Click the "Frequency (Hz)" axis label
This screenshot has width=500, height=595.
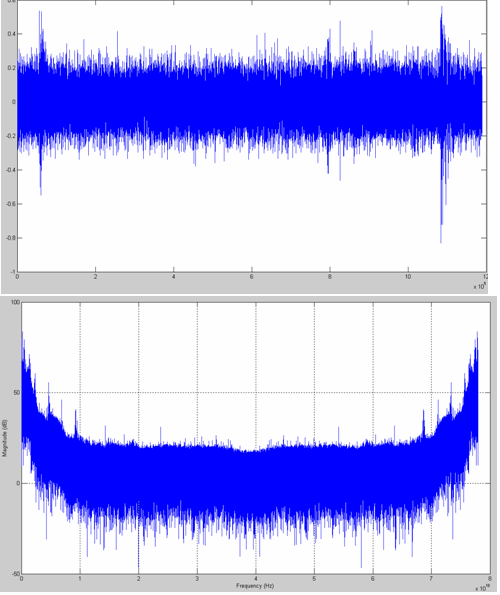click(255, 586)
